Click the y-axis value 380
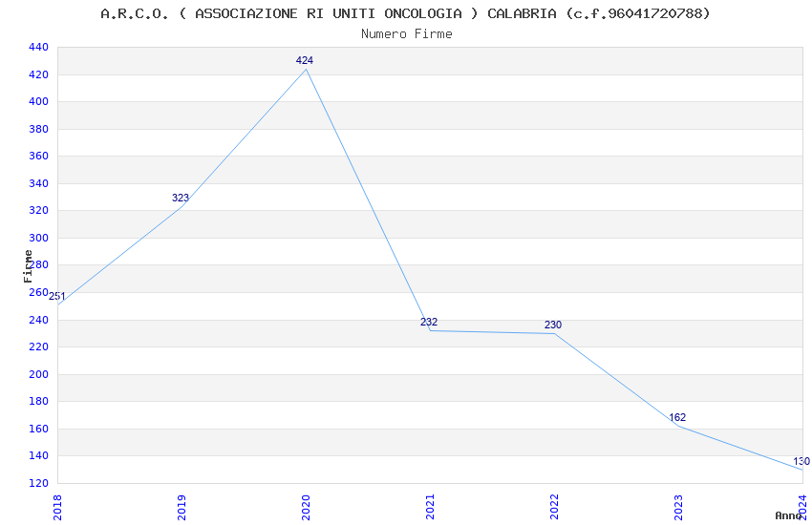 coord(38,129)
